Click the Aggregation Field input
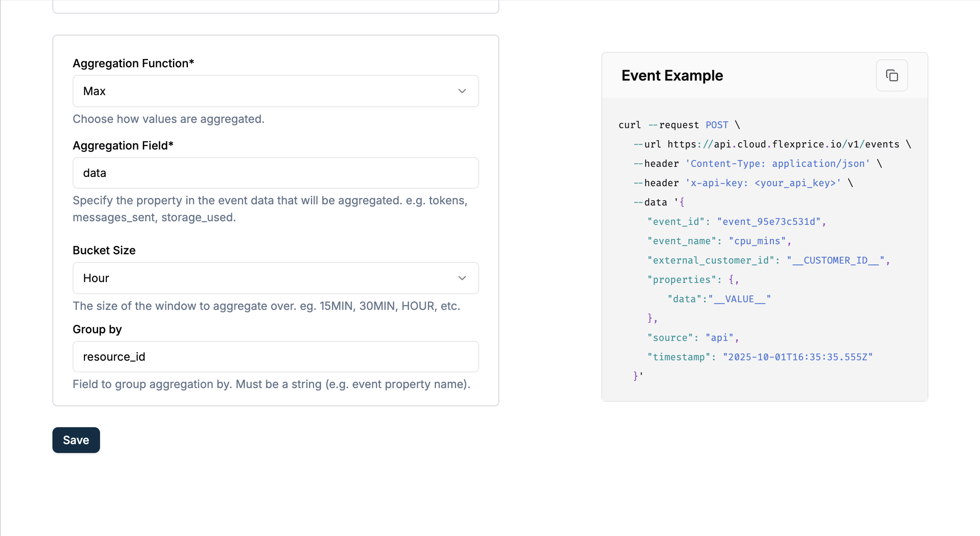The image size is (980, 536). (275, 173)
